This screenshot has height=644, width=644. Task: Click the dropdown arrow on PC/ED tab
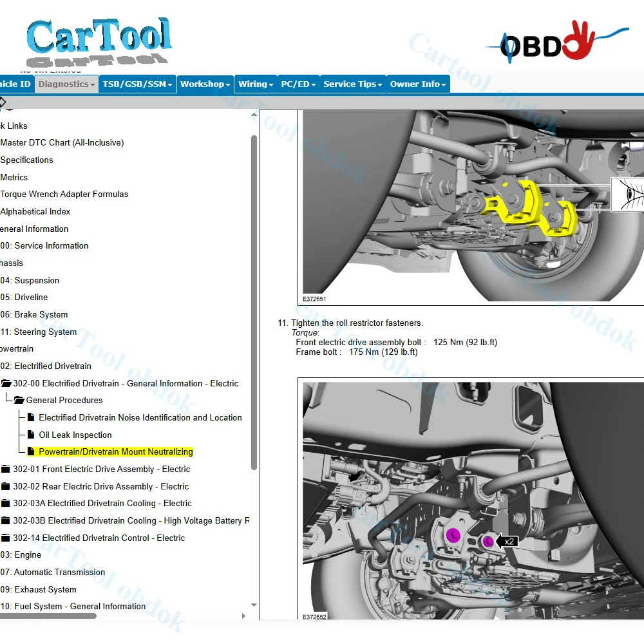tap(314, 85)
